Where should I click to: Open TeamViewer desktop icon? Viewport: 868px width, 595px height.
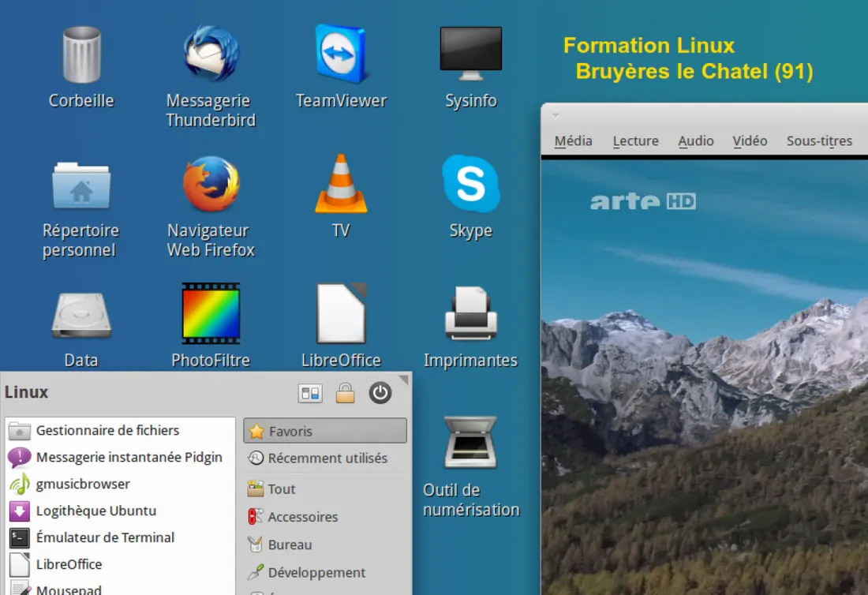coord(341,54)
